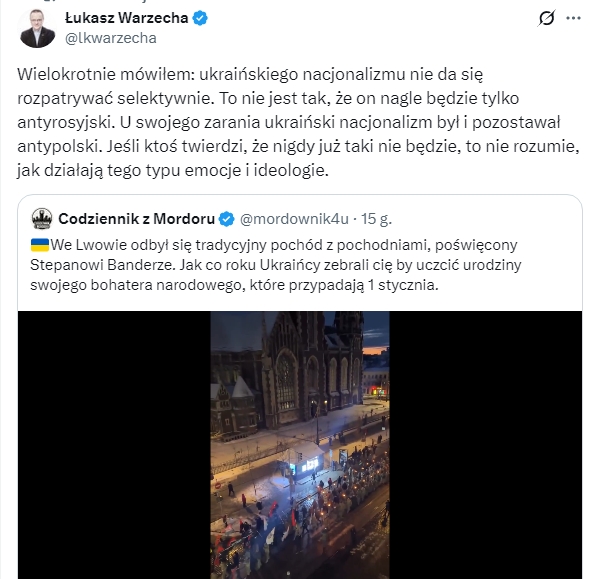Screen dimensions: 598x579
Task: Click Codziennik z Mordoru's verified badge
Action: coord(227,219)
